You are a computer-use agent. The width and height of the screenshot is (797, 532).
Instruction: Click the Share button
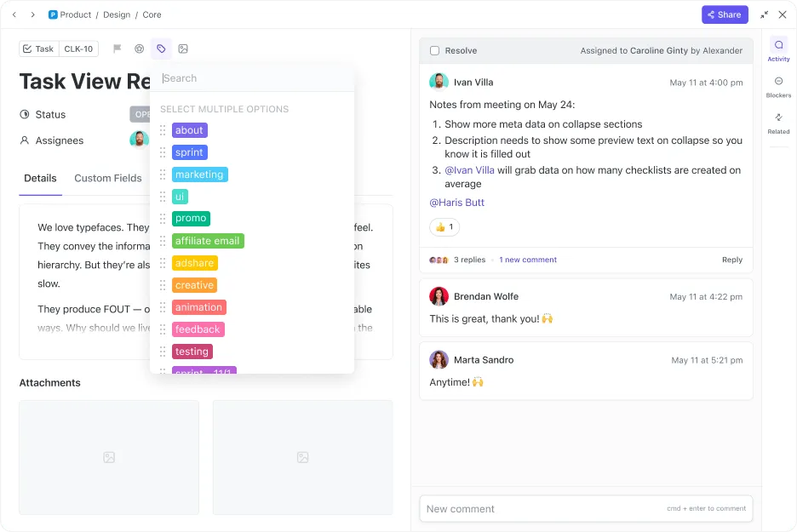pos(725,14)
